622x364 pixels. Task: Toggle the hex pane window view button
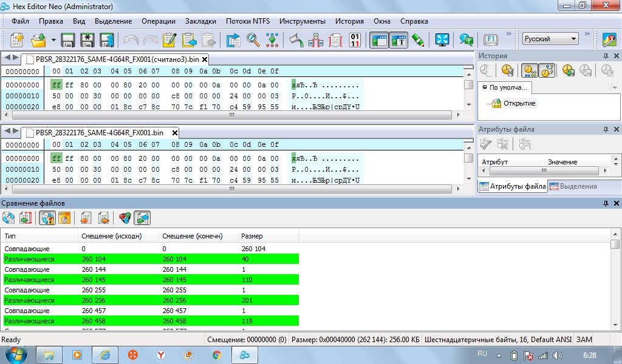[x=379, y=40]
